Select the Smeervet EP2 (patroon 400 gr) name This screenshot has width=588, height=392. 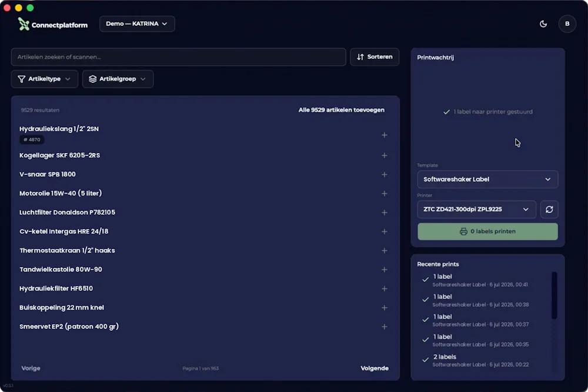point(69,326)
